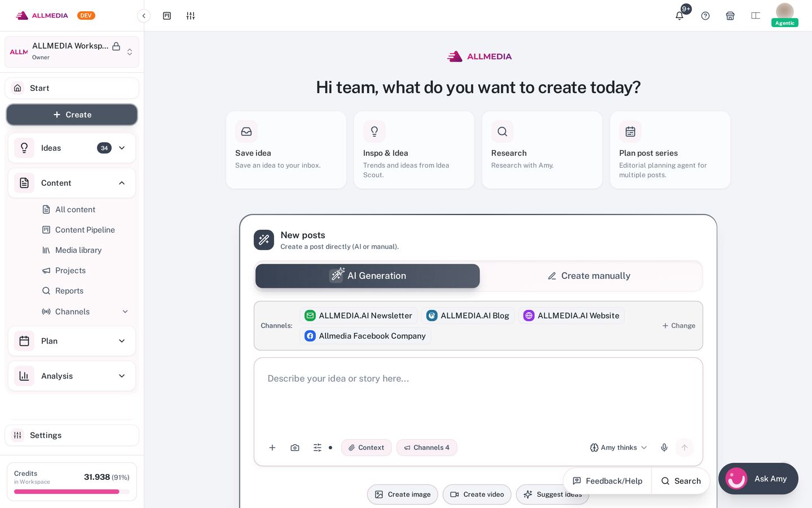Open Projects in sidebar

(70, 270)
